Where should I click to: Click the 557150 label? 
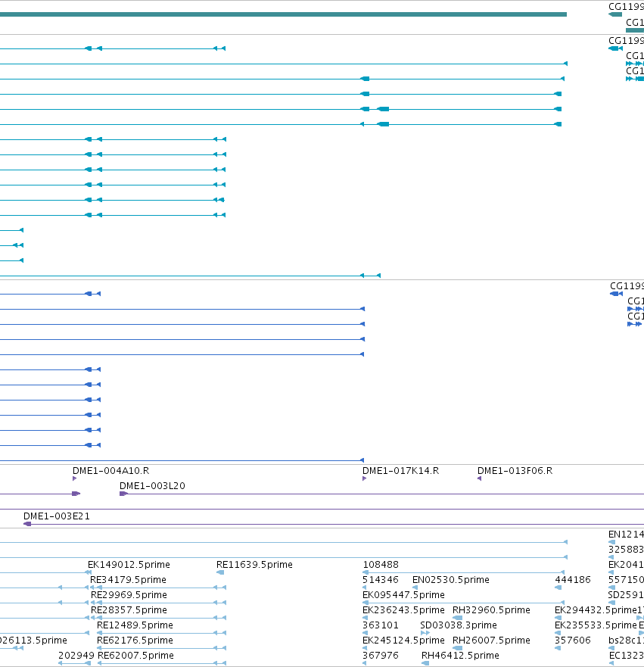pos(626,580)
